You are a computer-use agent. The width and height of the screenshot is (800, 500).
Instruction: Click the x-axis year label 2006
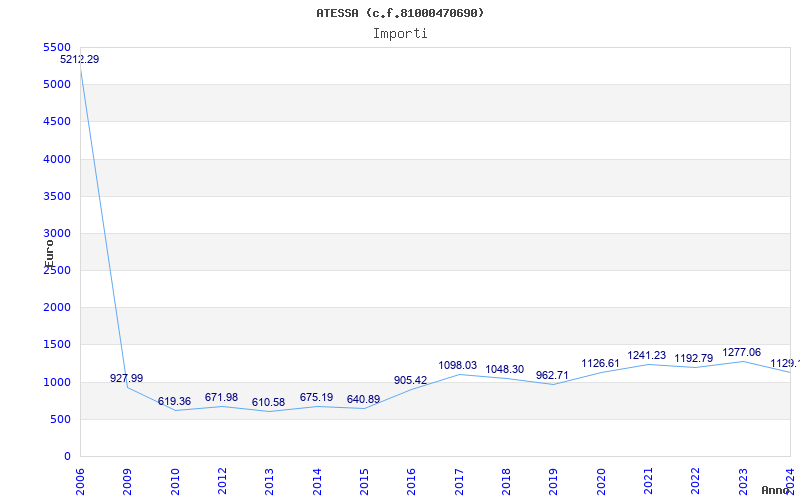click(80, 482)
